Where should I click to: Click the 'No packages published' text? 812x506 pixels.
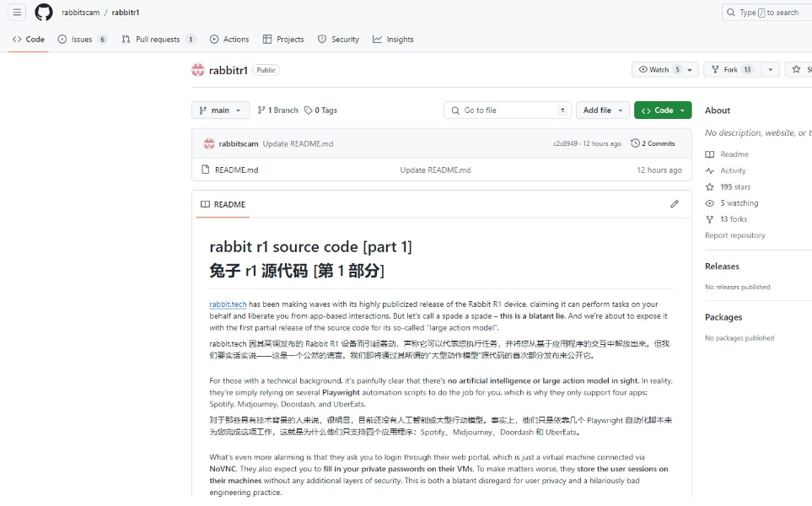point(739,338)
